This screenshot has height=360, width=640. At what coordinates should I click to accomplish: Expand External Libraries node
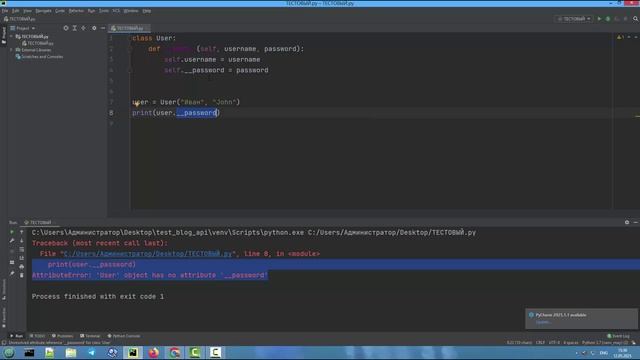pyautogui.click(x=11, y=50)
